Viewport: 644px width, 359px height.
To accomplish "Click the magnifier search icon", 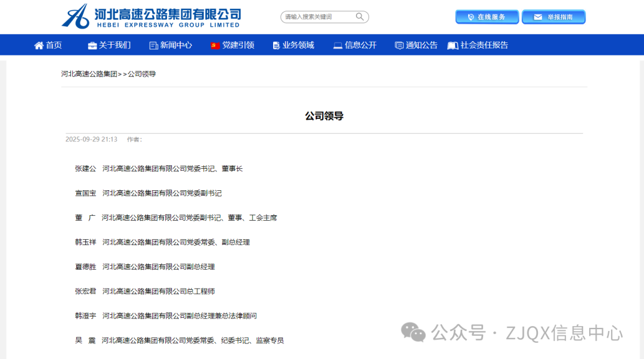I will click(x=360, y=17).
